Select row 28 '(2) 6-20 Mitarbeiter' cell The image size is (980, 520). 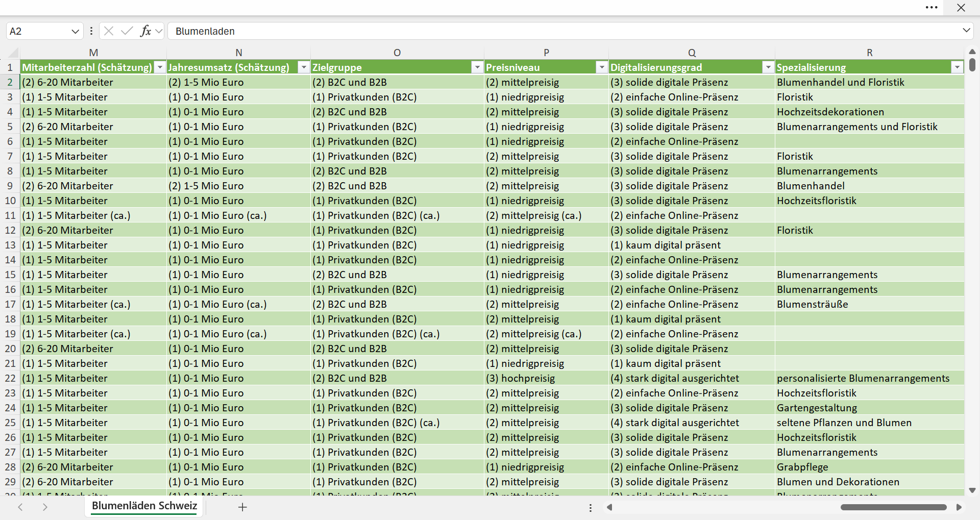(93, 467)
